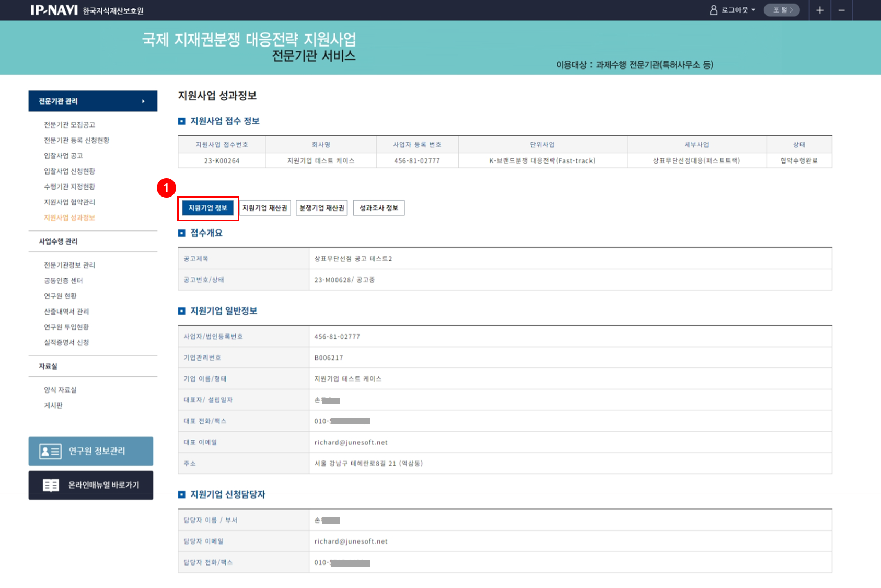Click the user profile icon
The image size is (881, 588).
coord(713,10)
